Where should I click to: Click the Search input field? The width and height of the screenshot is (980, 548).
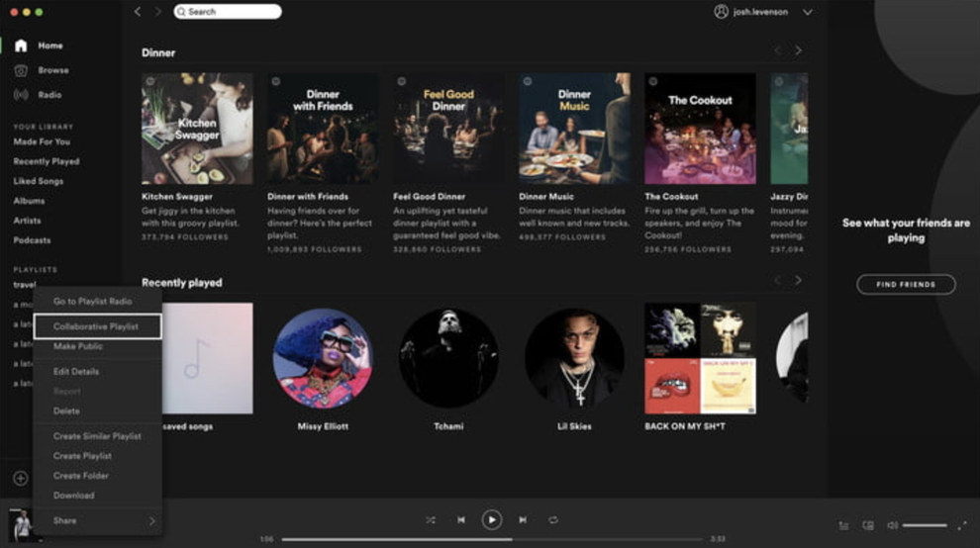coord(228,12)
